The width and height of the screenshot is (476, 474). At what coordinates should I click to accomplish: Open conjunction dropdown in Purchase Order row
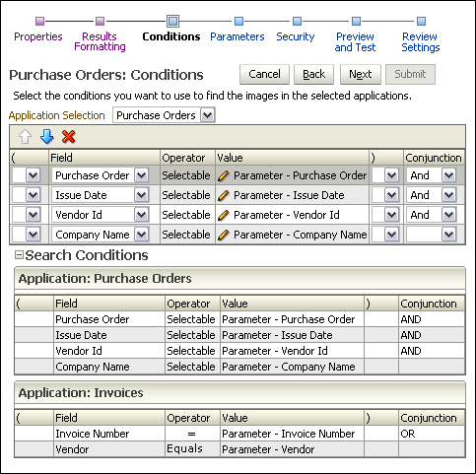point(449,175)
